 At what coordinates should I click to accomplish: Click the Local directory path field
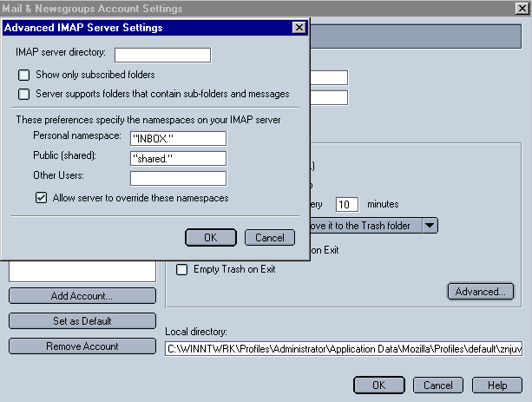point(343,348)
